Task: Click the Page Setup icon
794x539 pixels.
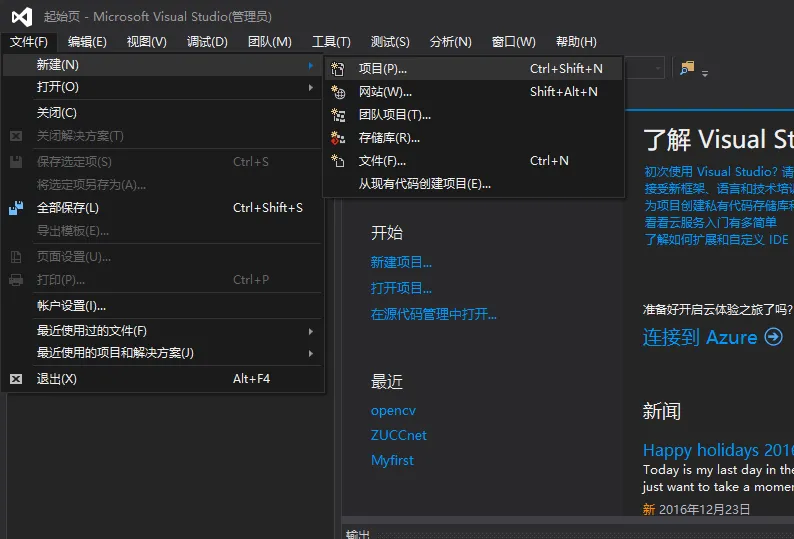Action: (16, 257)
